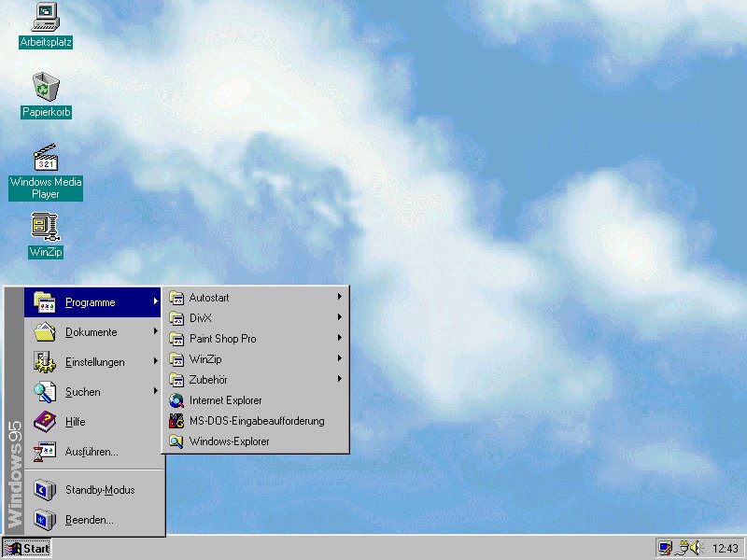Click Hilfe in the Start menu
Screen dimensions: 747x560
[x=75, y=422]
